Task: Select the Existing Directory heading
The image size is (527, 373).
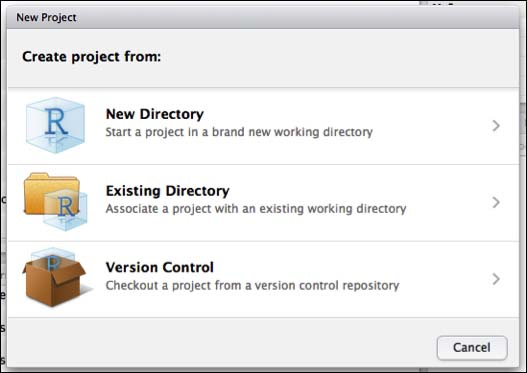Action: tap(167, 191)
